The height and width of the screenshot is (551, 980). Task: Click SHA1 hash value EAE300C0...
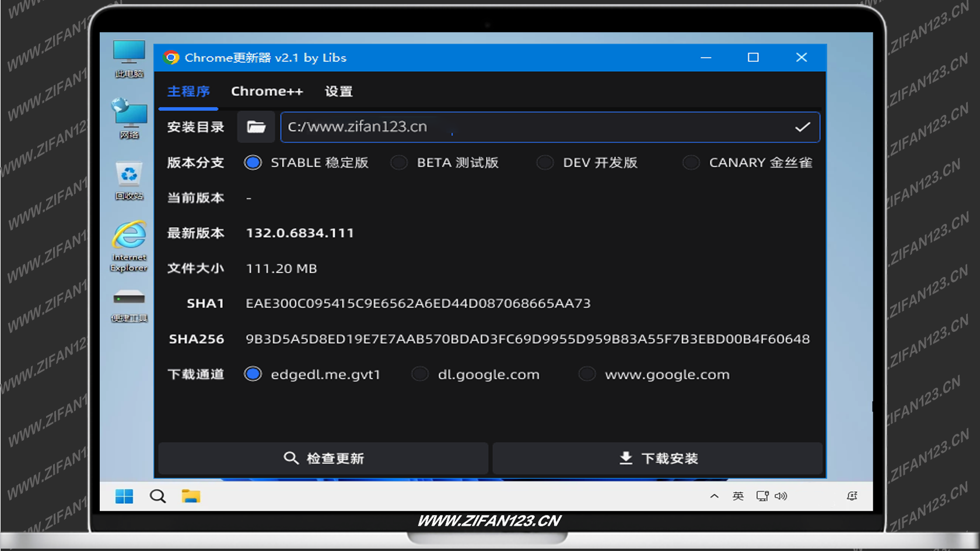[x=418, y=304]
